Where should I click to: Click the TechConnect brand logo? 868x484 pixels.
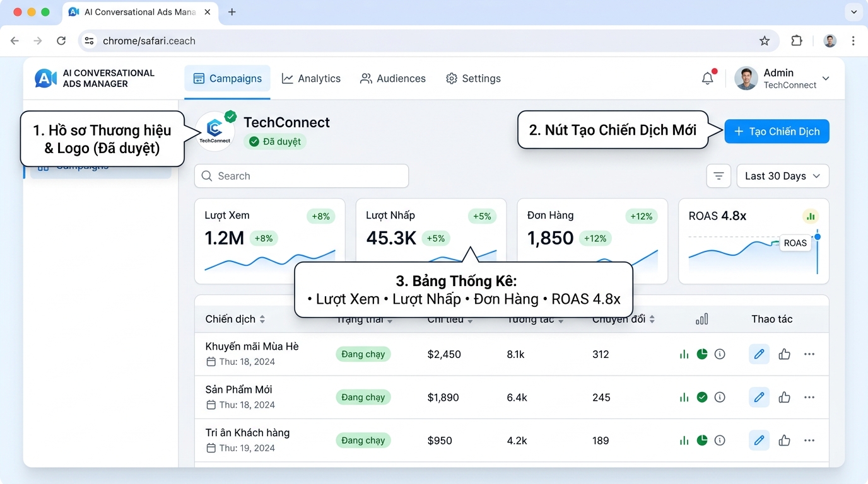(x=214, y=131)
